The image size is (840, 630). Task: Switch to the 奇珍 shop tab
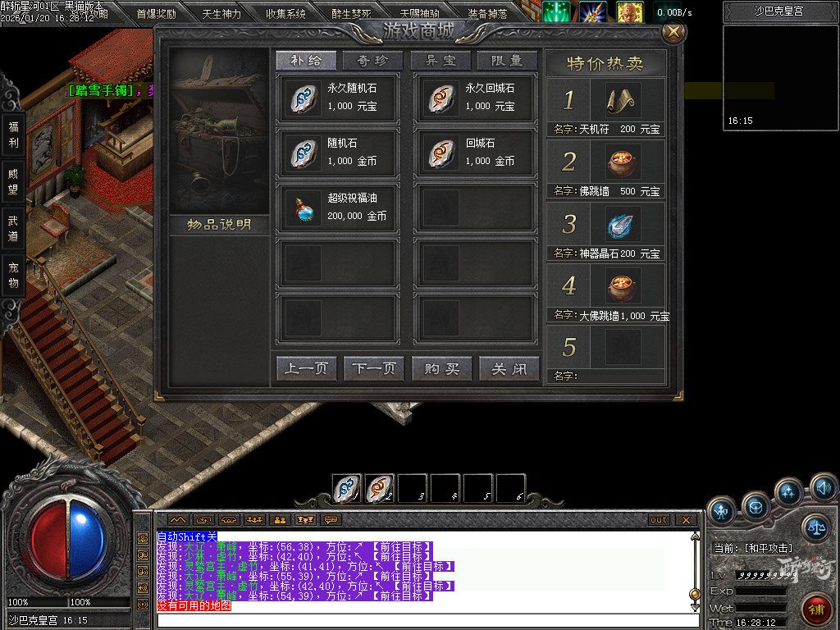(372, 61)
